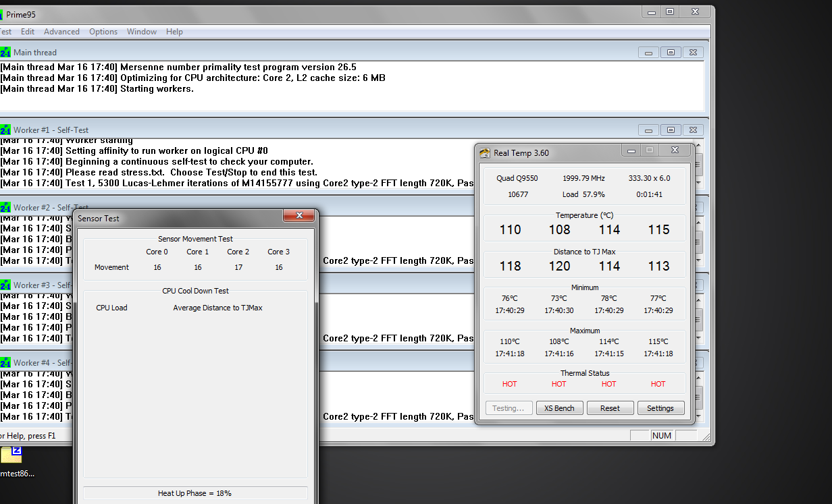Open the Advanced menu in Prime95
The image size is (832, 504).
pyautogui.click(x=61, y=32)
